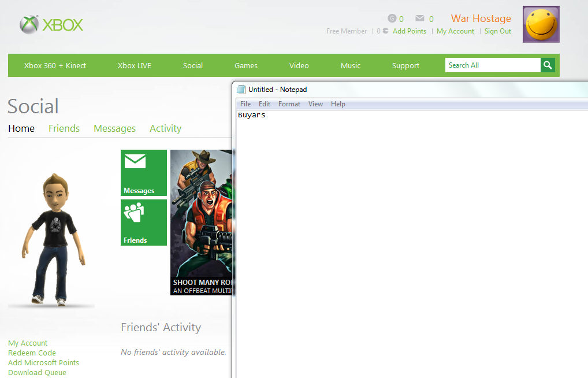This screenshot has height=378, width=588.
Task: Select the Home tab under Social
Action: tap(21, 128)
